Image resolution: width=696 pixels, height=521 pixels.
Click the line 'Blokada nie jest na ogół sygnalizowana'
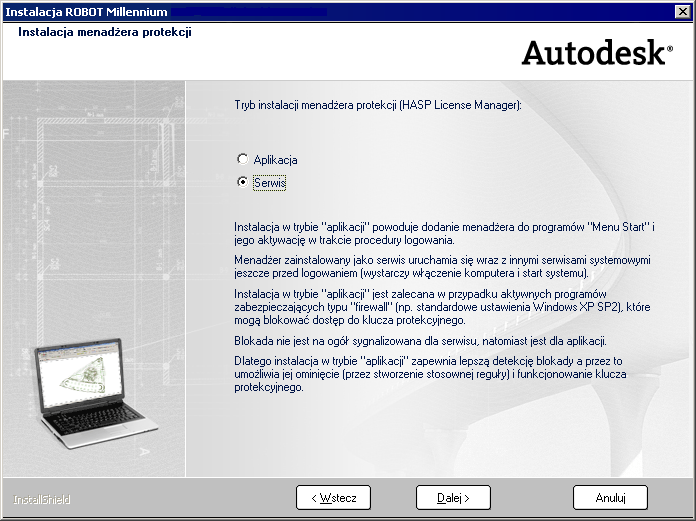click(420, 341)
